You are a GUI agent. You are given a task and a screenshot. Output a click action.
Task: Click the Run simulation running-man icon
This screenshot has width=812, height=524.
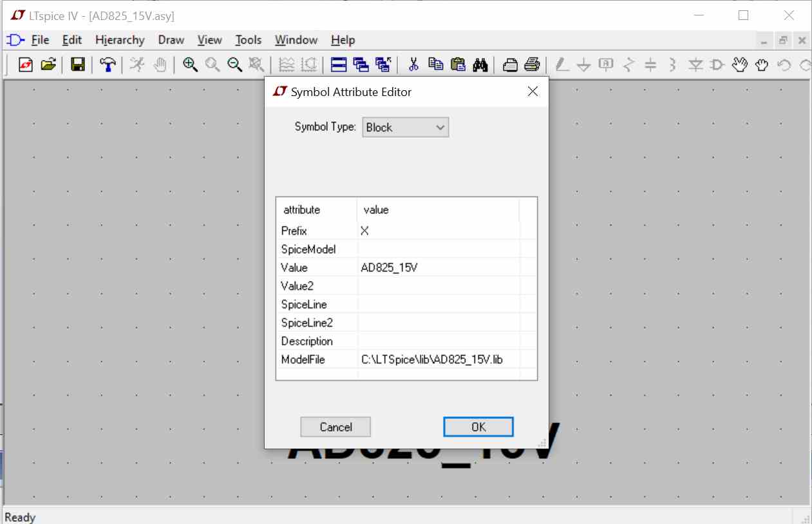tap(137, 64)
